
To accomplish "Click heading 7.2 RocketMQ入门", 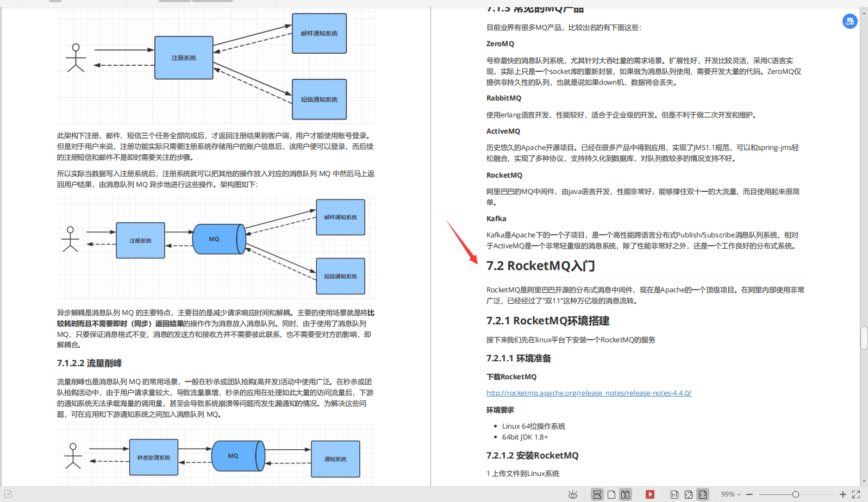I will 540,266.
